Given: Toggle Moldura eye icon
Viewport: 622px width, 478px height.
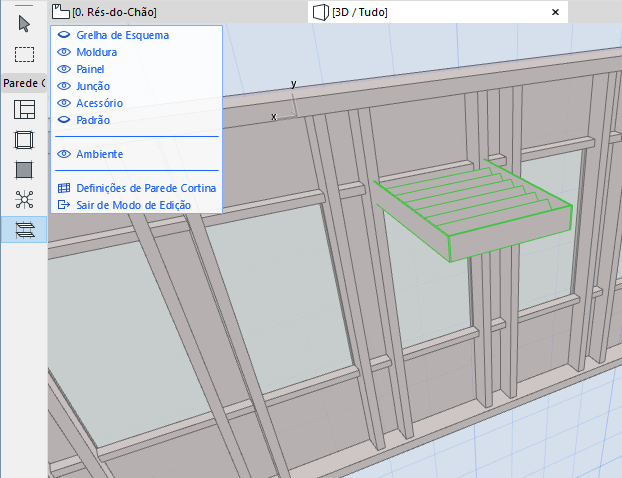Looking at the screenshot, I should [x=64, y=52].
